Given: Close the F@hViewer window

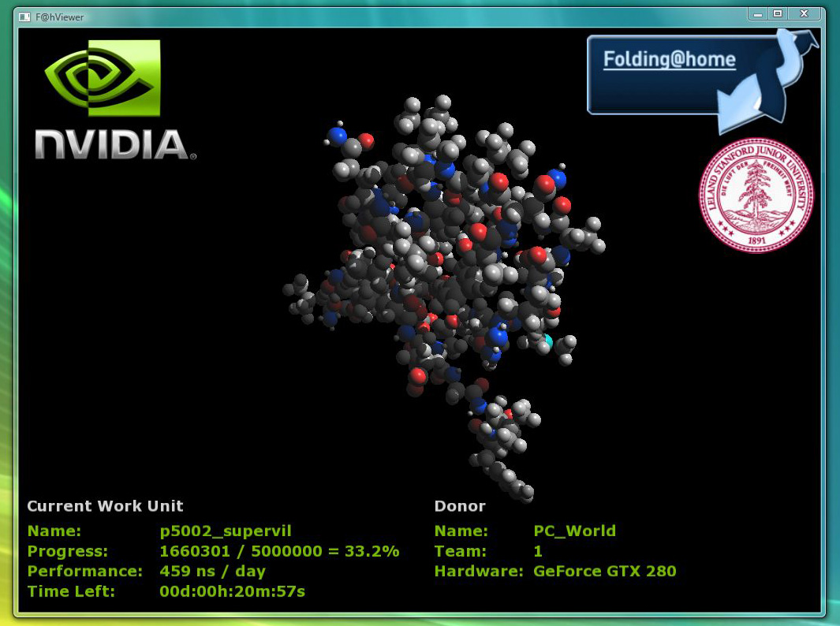Looking at the screenshot, I should click(x=804, y=14).
